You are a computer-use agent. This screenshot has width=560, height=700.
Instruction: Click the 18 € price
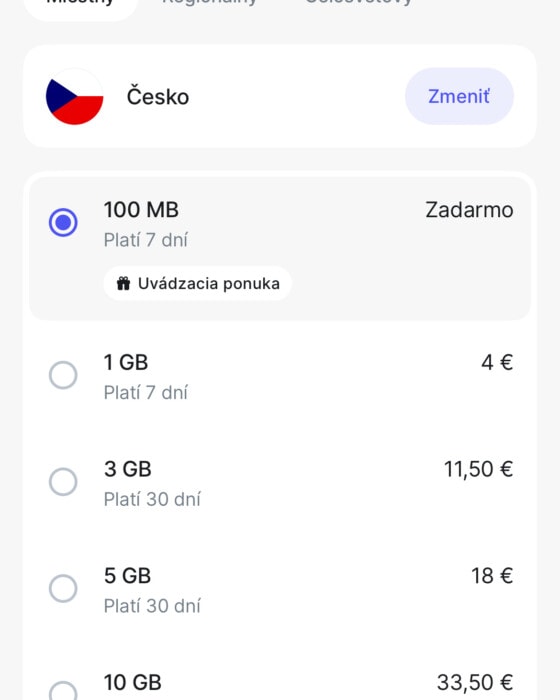click(x=492, y=576)
